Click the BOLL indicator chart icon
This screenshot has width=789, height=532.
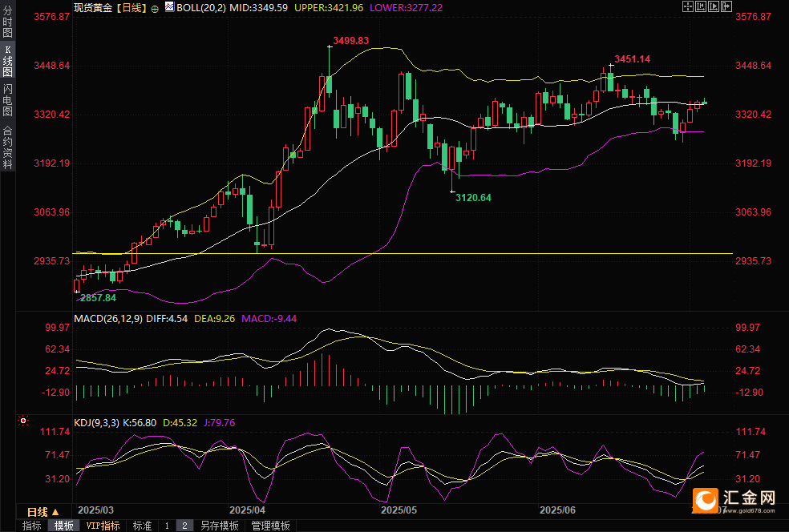point(169,7)
